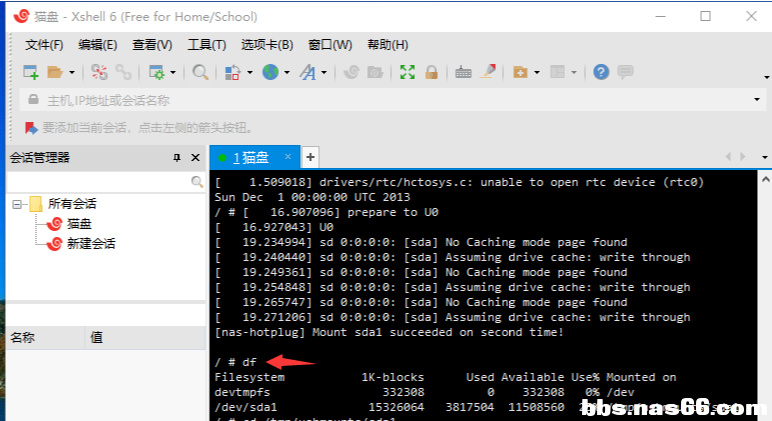Add a new tab with plus button

(310, 158)
